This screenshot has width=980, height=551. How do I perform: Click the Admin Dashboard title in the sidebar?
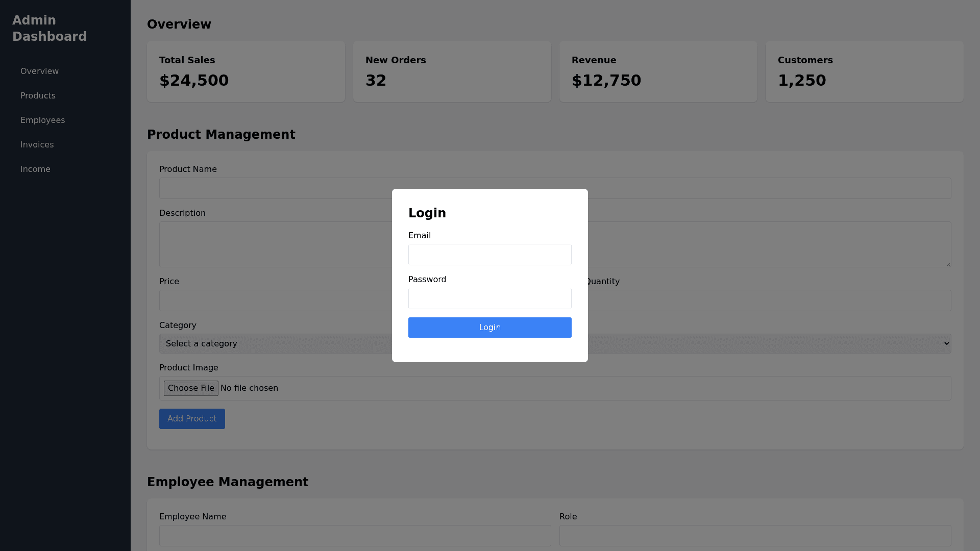49,28
